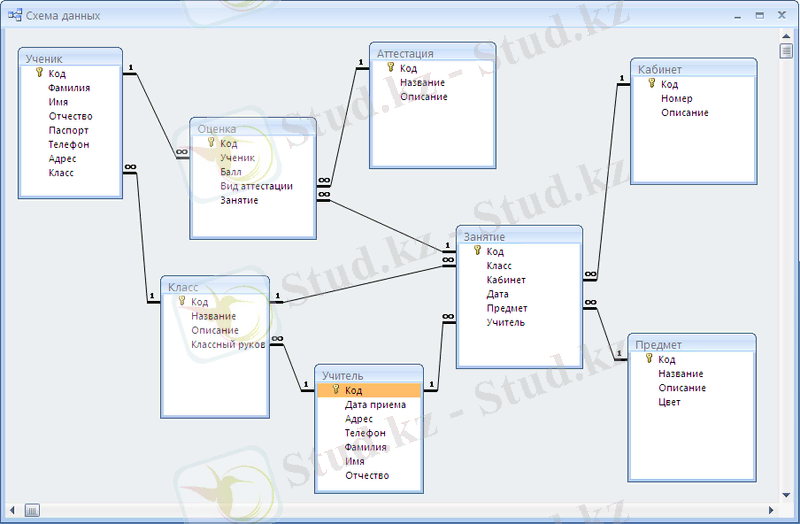Select Фамилия field in Ученик table

(70, 88)
